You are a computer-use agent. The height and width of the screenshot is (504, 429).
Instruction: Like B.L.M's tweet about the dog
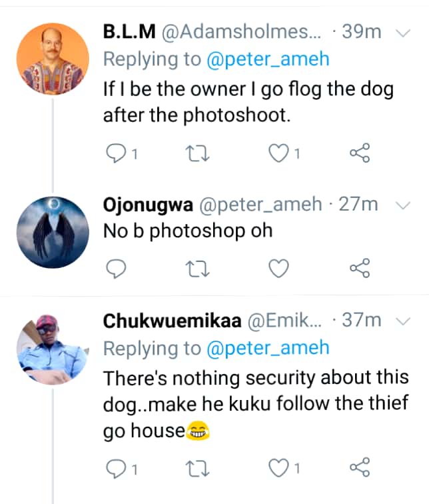click(277, 154)
